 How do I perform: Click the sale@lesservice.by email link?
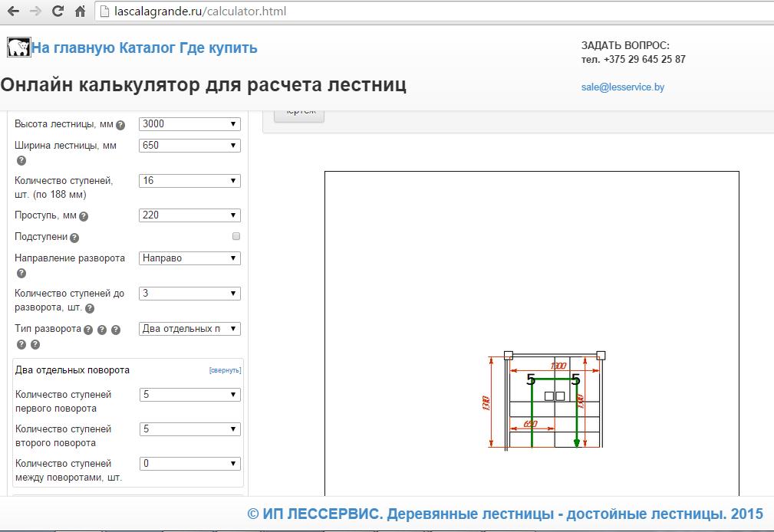(622, 87)
